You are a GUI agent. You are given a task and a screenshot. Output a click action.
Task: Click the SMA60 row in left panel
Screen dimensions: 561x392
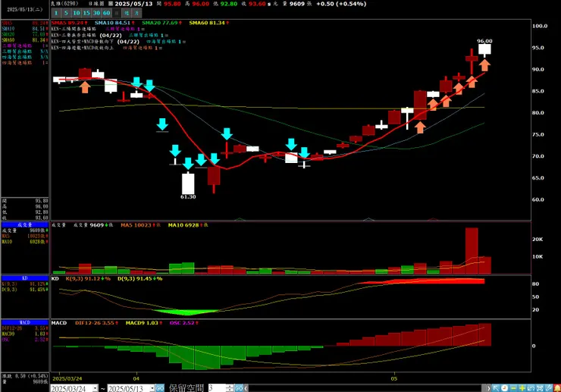click(x=25, y=40)
